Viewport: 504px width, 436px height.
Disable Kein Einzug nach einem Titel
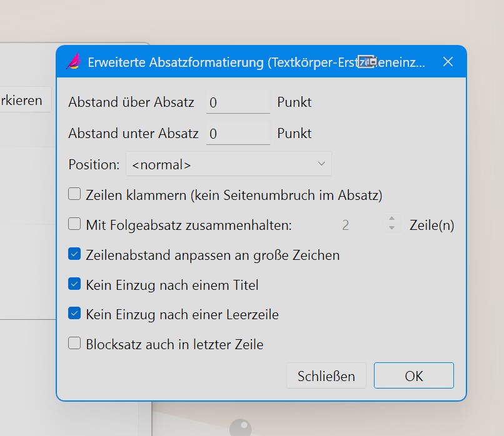coord(74,284)
